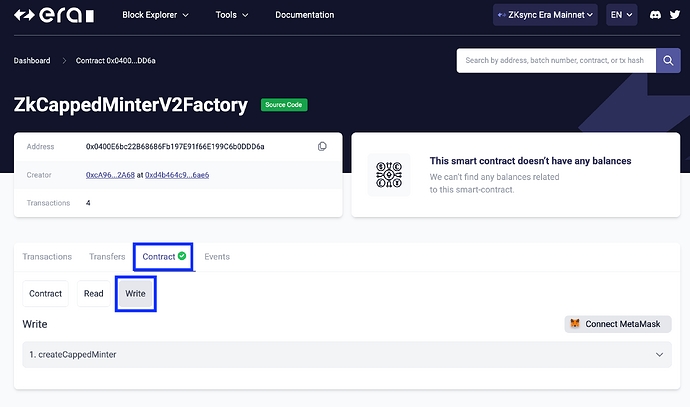This screenshot has height=407, width=690.
Task: Open creator address 0xcA96...2A68 link
Action: (111, 175)
